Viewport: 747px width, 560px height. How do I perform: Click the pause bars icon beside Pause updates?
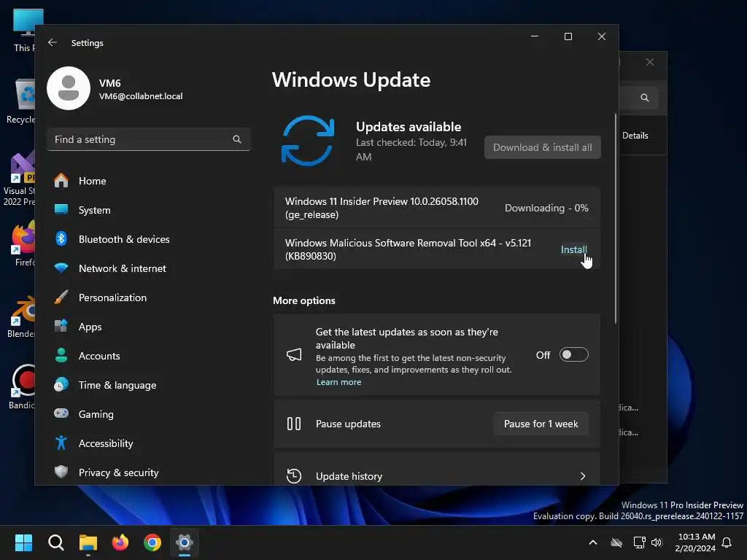click(x=294, y=424)
